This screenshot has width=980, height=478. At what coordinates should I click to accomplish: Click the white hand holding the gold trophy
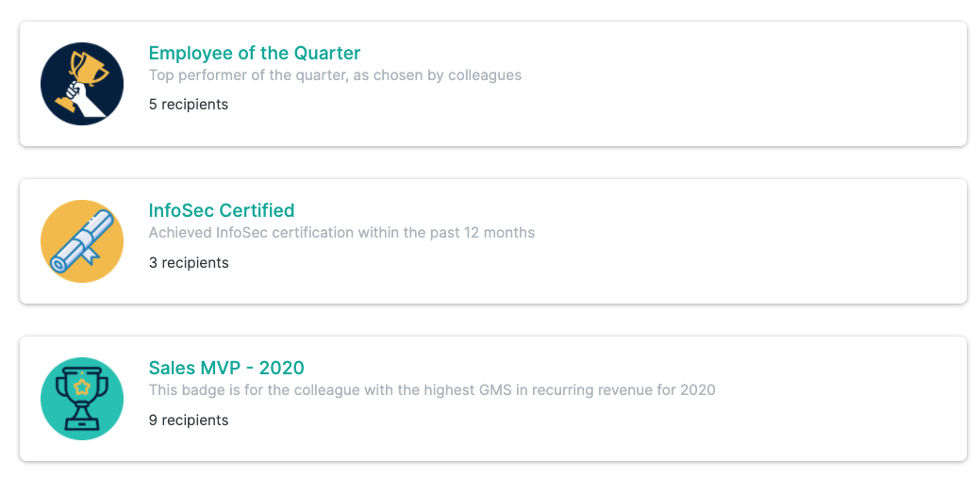pos(82,100)
